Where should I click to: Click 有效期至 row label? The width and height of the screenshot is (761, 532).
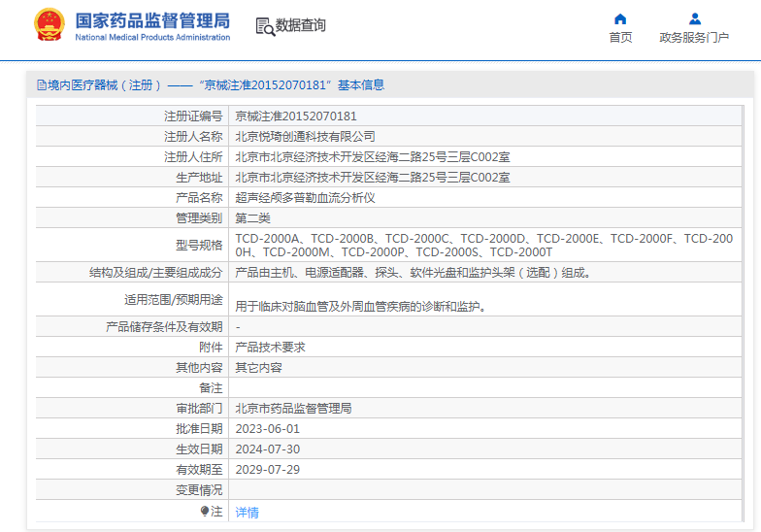[x=198, y=470]
